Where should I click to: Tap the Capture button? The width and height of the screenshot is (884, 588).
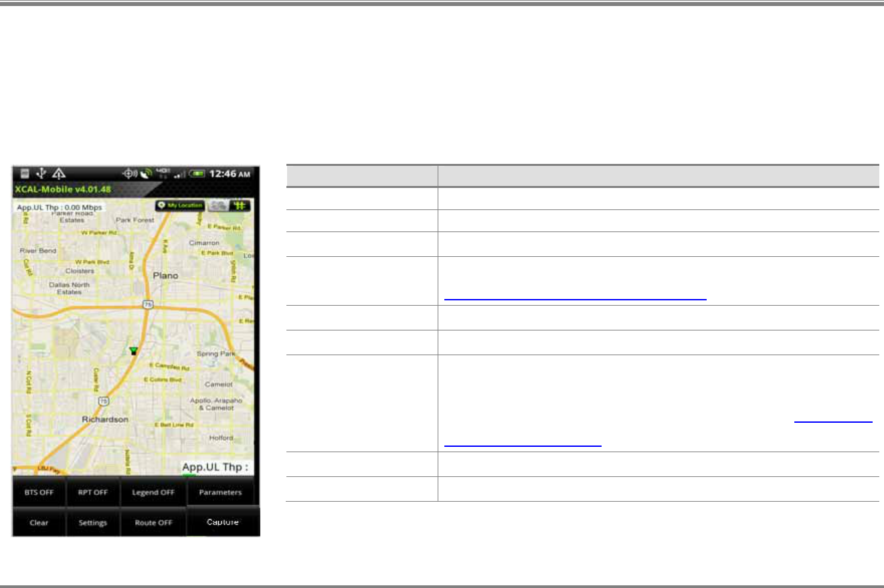224,522
